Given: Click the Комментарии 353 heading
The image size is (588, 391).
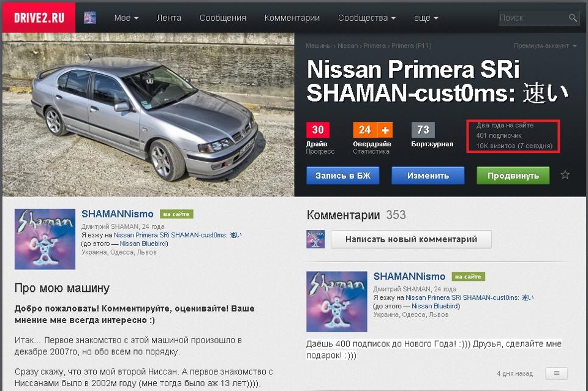Looking at the screenshot, I should click(356, 215).
